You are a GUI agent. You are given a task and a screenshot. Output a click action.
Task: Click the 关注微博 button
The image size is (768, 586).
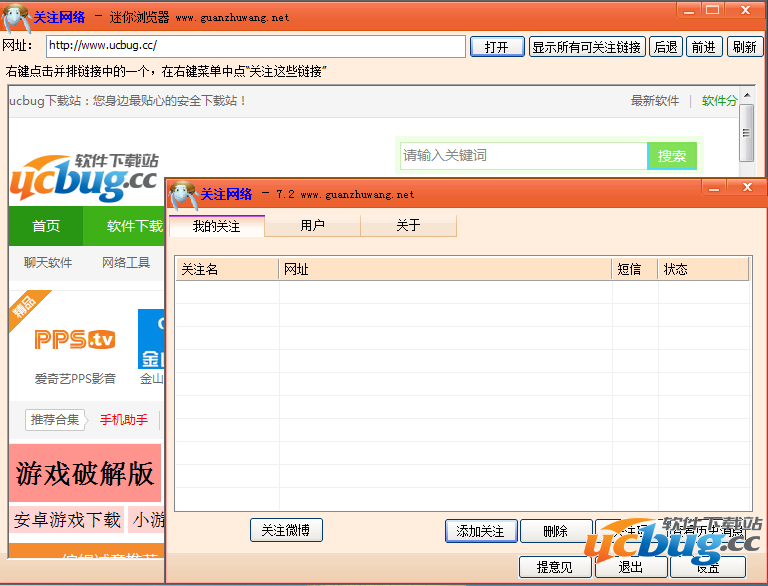[x=286, y=530]
